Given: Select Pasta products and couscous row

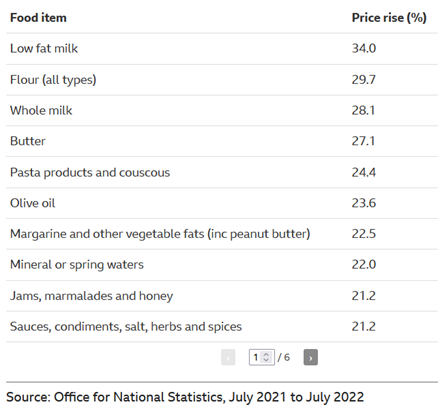Looking at the screenshot, I should click(x=222, y=172).
